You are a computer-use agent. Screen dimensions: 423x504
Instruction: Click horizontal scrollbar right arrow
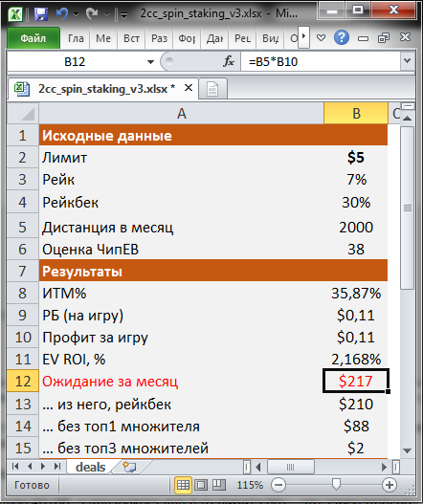tap(384, 467)
